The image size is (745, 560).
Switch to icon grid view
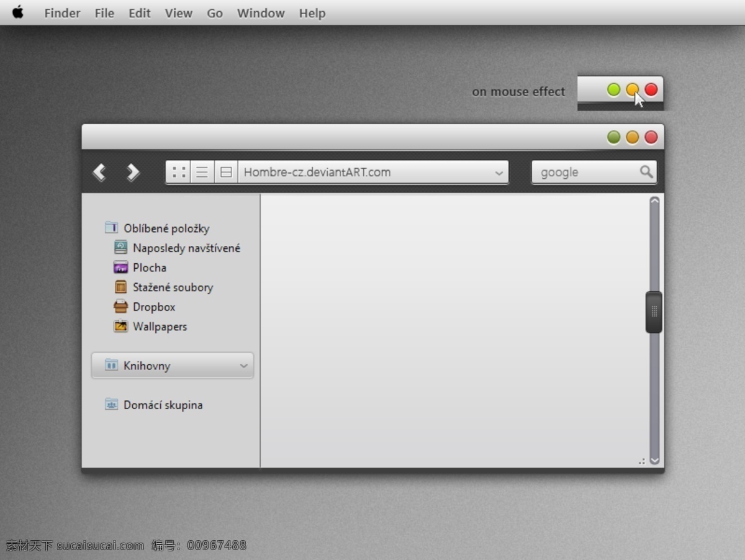click(x=179, y=173)
